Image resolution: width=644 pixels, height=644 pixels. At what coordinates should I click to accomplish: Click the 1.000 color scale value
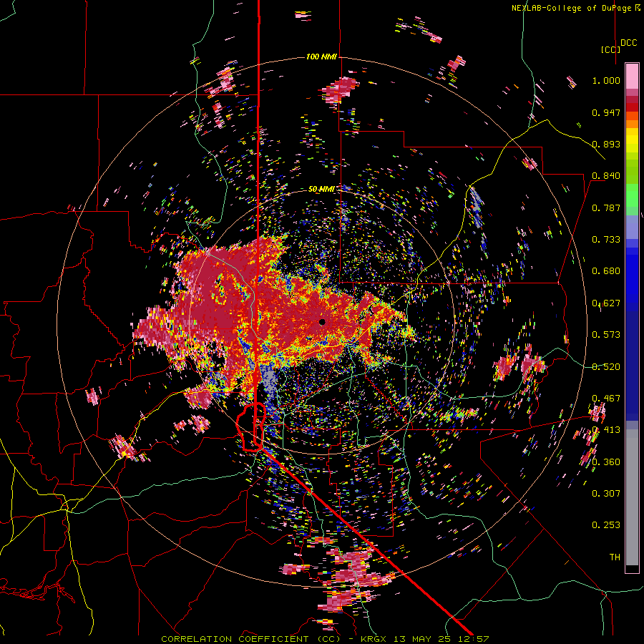tap(606, 80)
